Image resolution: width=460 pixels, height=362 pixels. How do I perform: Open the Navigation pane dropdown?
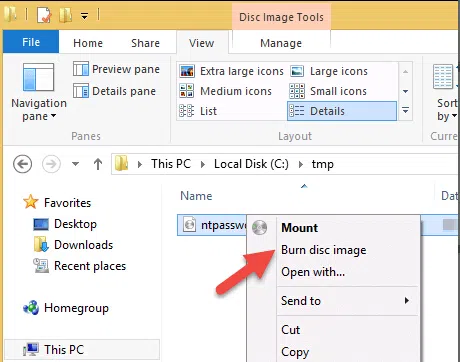point(39,92)
